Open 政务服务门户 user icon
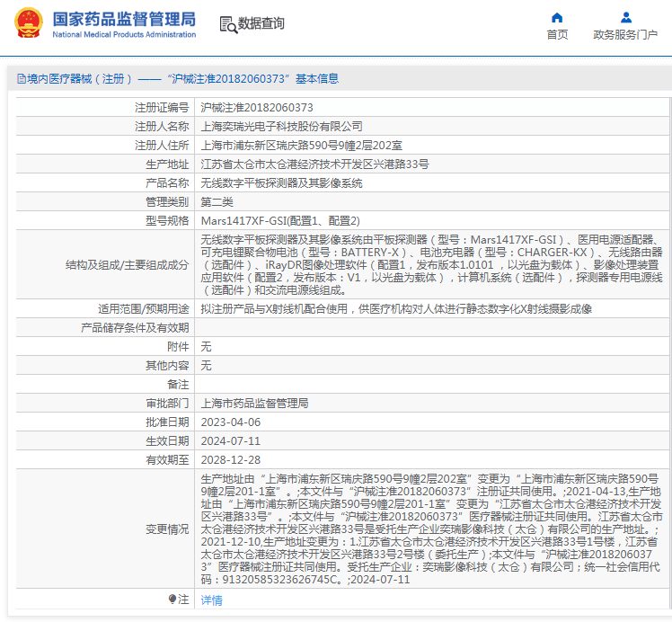The image size is (672, 622). (x=625, y=18)
